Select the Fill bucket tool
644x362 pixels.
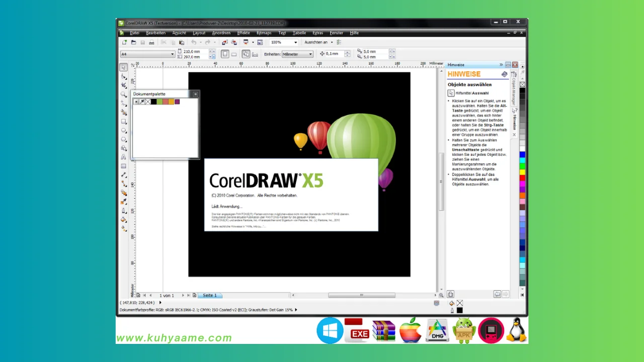(123, 220)
